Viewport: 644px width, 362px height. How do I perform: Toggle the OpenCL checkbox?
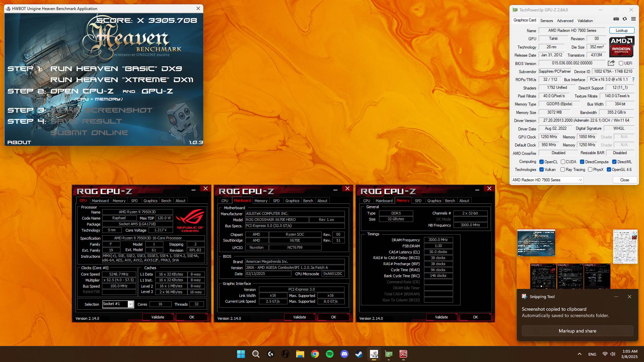541,162
